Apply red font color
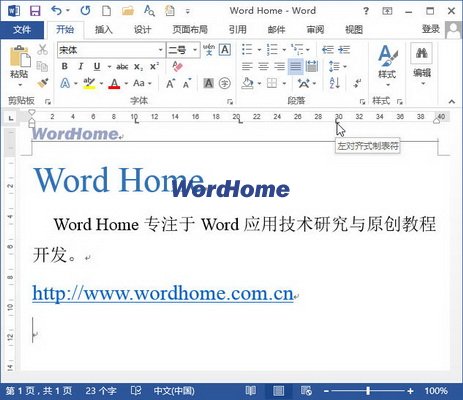The image size is (463, 400). point(114,83)
